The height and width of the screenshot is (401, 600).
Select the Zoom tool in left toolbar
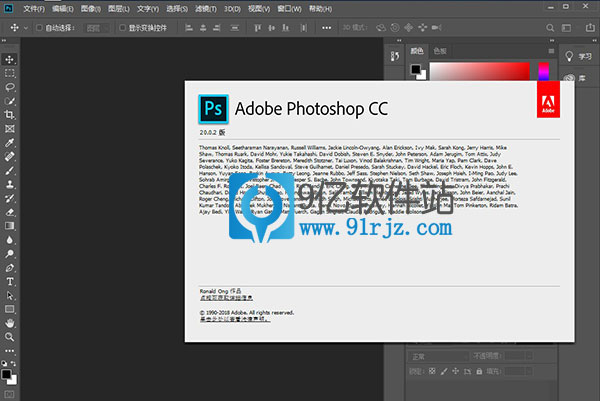pyautogui.click(x=10, y=337)
